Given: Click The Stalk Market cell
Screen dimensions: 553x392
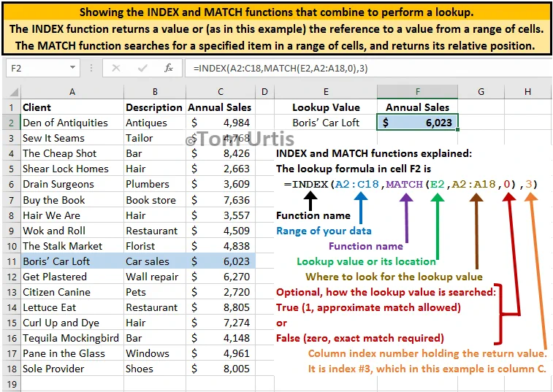Looking at the screenshot, I should click(72, 246).
